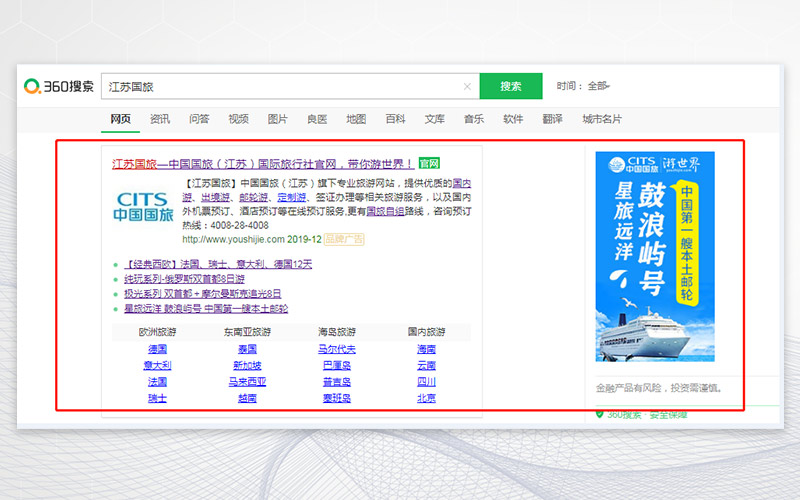Click 德国 under 欧洲旅游
Viewport: 800px width, 500px height.
click(x=157, y=349)
